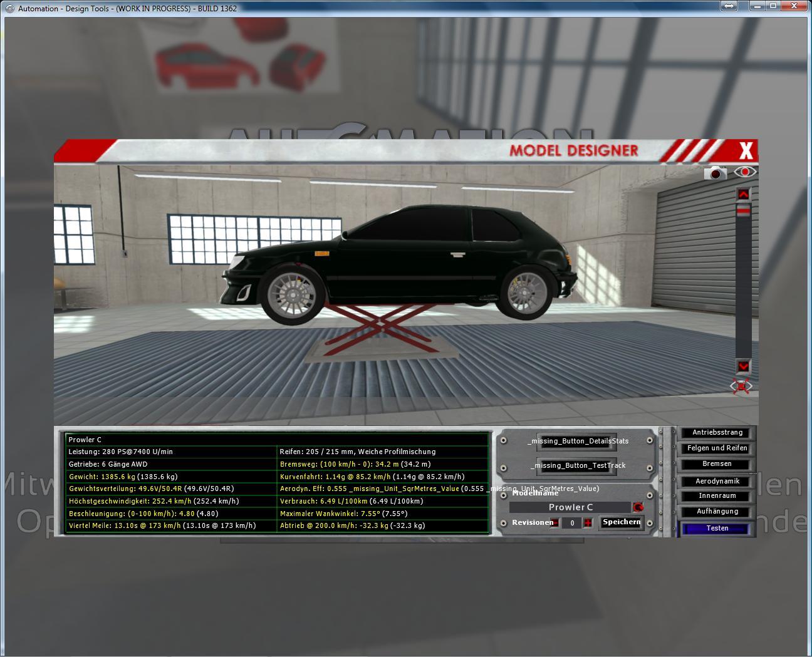Decrease revision with red minus button
Image resolution: width=812 pixels, height=657 pixels.
[x=555, y=523]
